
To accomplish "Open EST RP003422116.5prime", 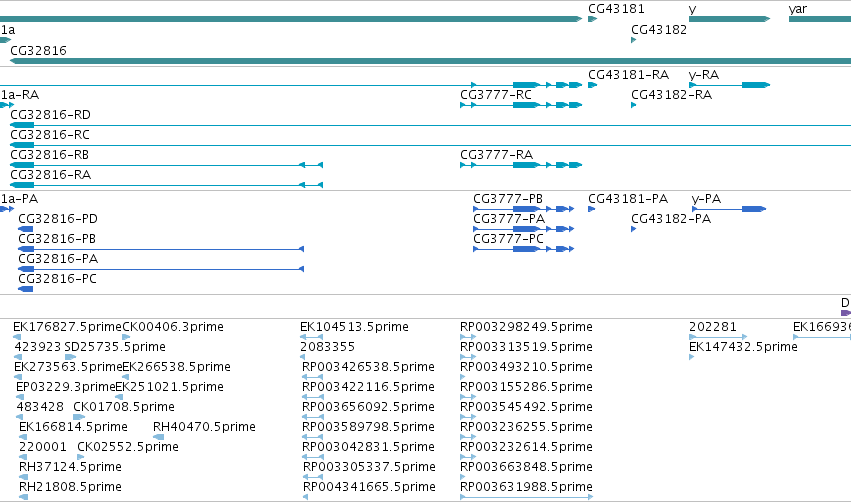I will click(x=368, y=387).
